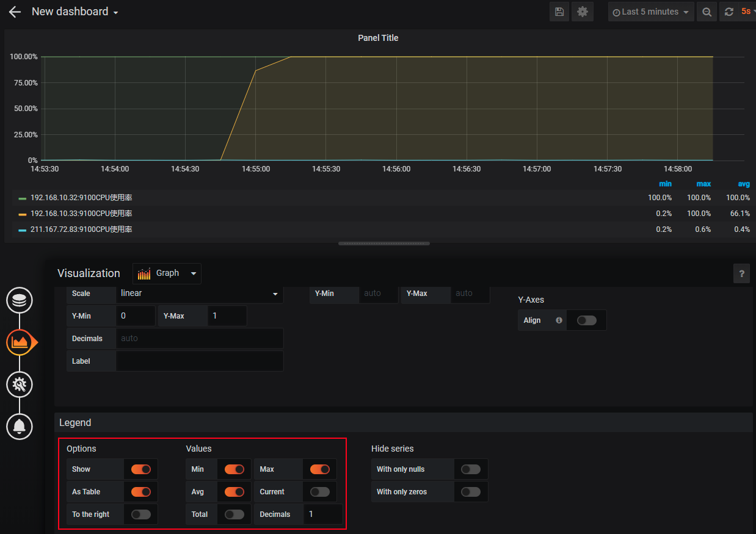The width and height of the screenshot is (756, 534).
Task: Click the Graph bar-chart icon
Action: [144, 273]
